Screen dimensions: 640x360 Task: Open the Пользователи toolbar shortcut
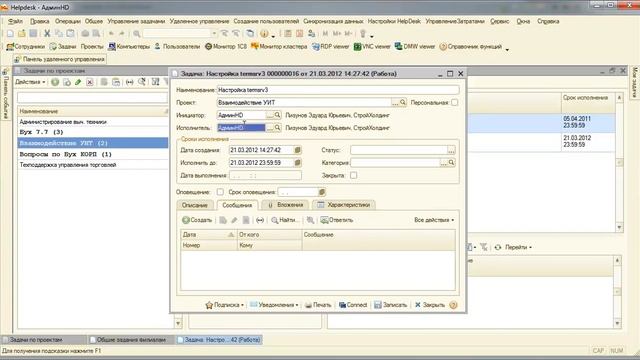[177, 47]
